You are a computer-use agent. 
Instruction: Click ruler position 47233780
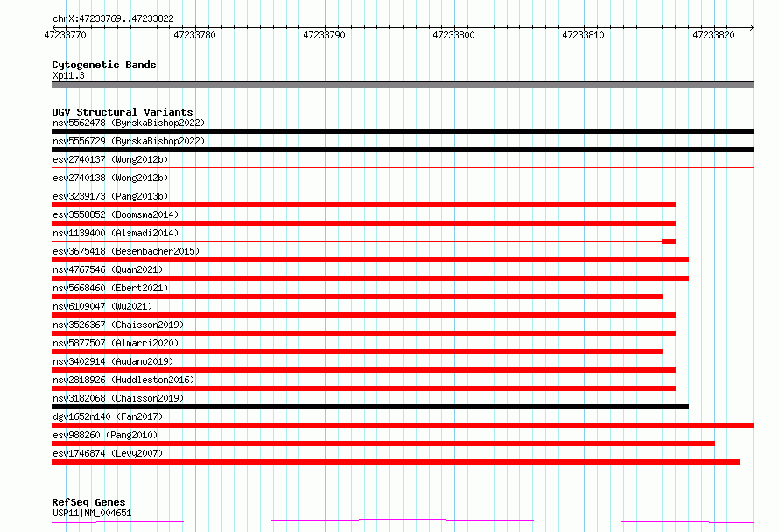[x=194, y=35]
